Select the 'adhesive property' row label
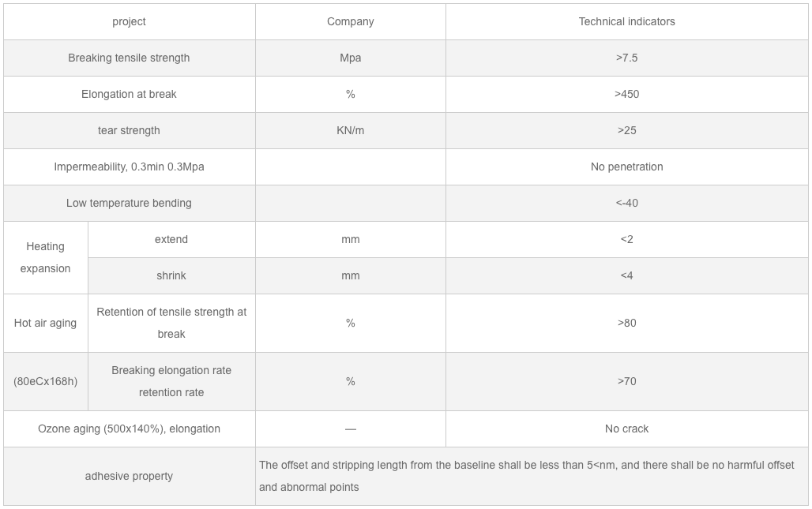Image resolution: width=812 pixels, height=509 pixels. click(129, 476)
